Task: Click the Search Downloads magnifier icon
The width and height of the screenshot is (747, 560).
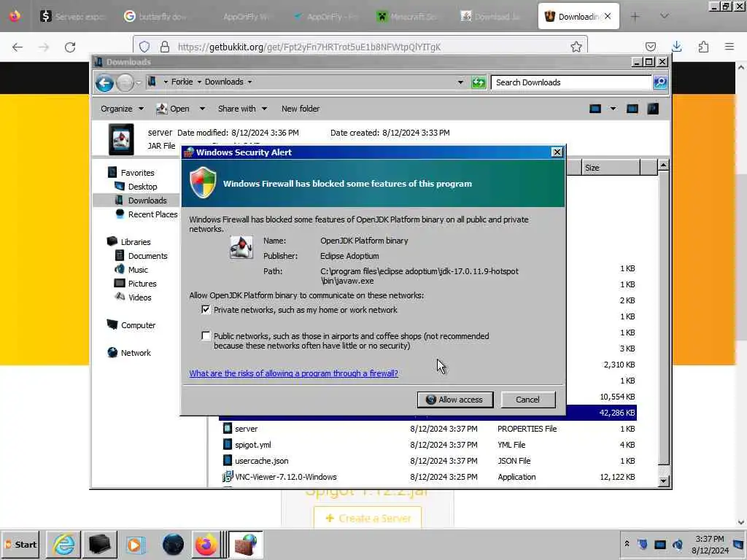Action: (x=659, y=82)
